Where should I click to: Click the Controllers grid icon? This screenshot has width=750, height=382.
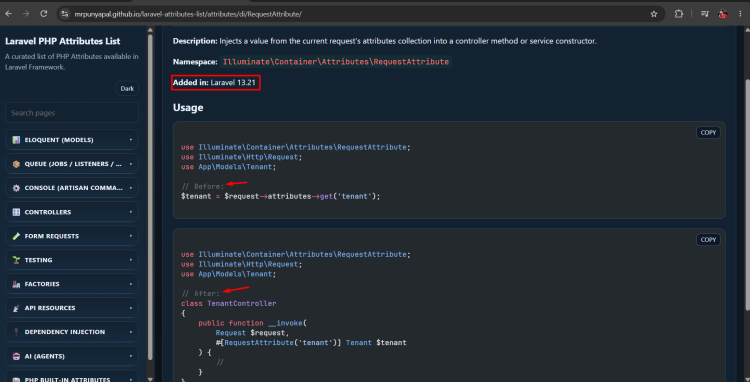tap(16, 212)
